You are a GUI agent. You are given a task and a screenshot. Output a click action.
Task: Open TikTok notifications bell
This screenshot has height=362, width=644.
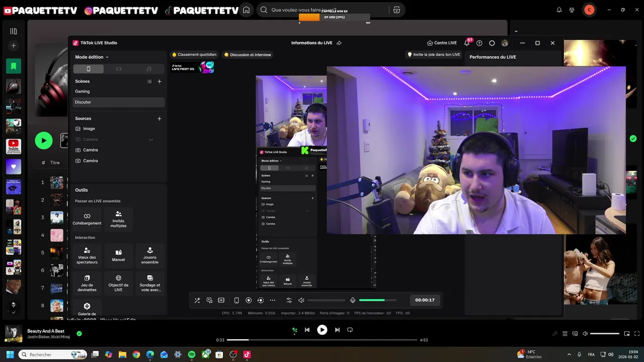467,43
